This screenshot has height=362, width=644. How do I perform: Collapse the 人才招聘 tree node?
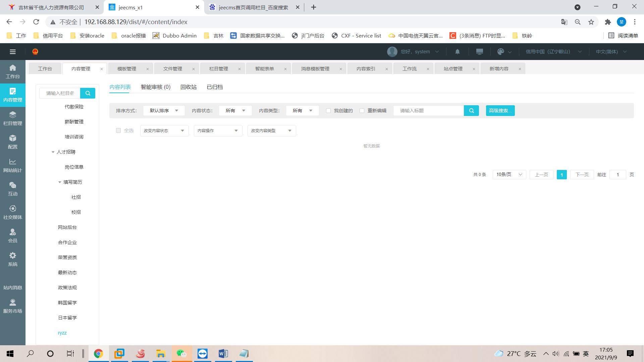53,152
